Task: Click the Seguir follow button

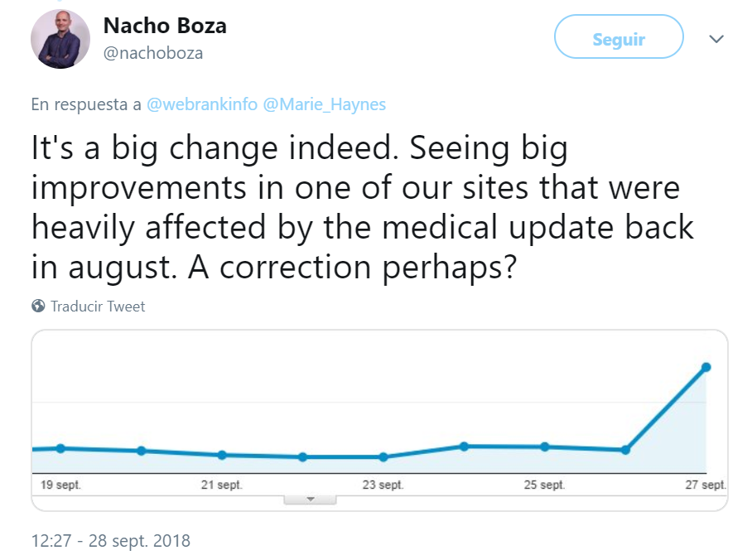Action: [x=619, y=36]
